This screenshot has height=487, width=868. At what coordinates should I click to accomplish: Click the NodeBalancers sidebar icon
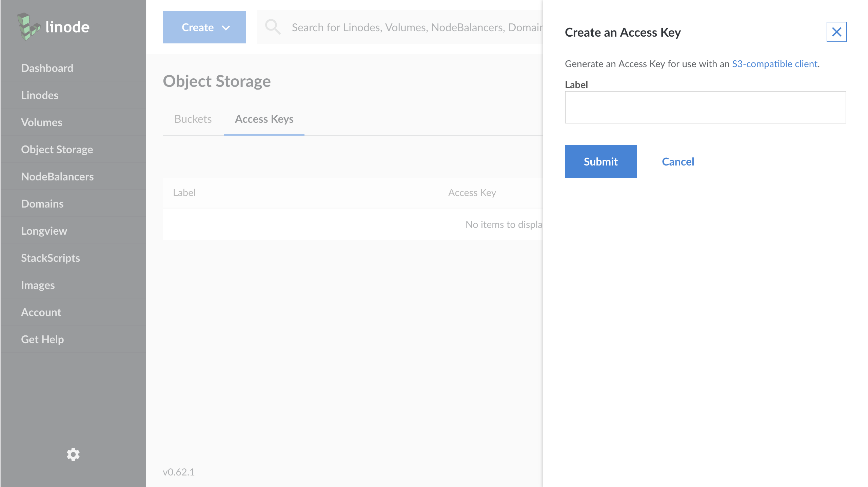pyautogui.click(x=57, y=176)
